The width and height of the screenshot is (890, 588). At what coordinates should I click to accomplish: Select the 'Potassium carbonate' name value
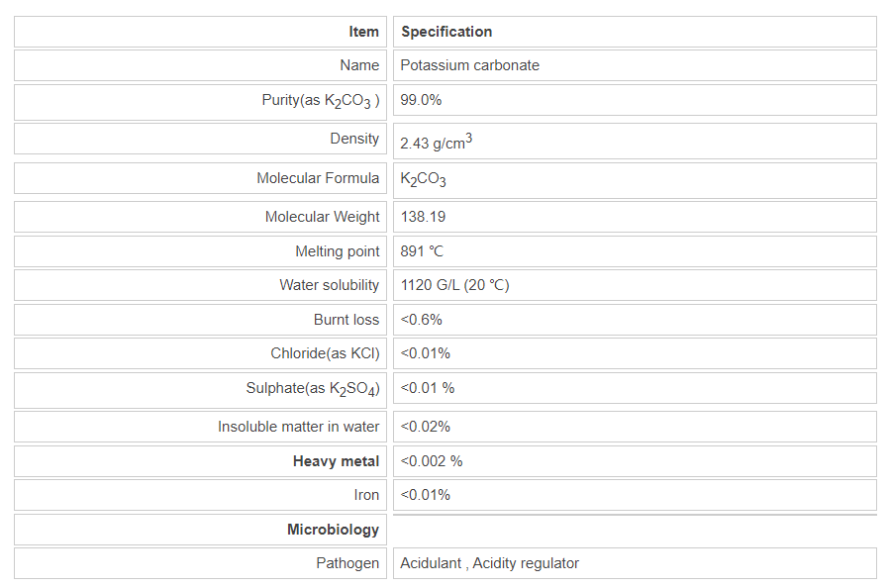point(469,65)
